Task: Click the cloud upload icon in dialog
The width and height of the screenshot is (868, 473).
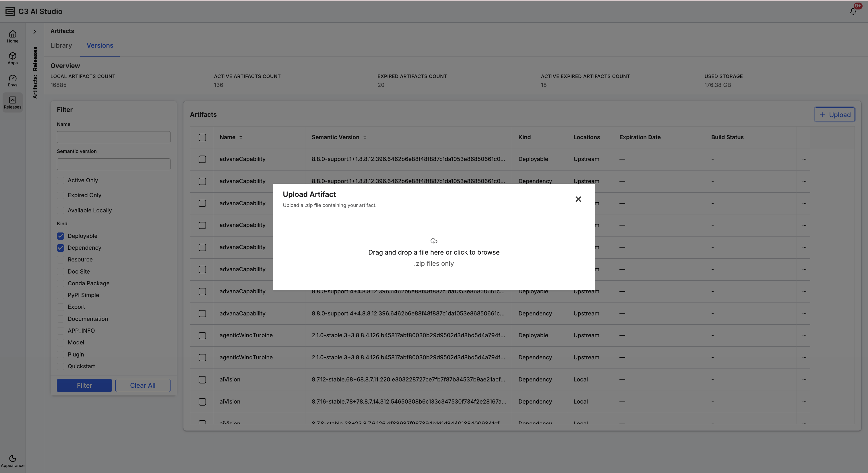Action: click(x=434, y=241)
